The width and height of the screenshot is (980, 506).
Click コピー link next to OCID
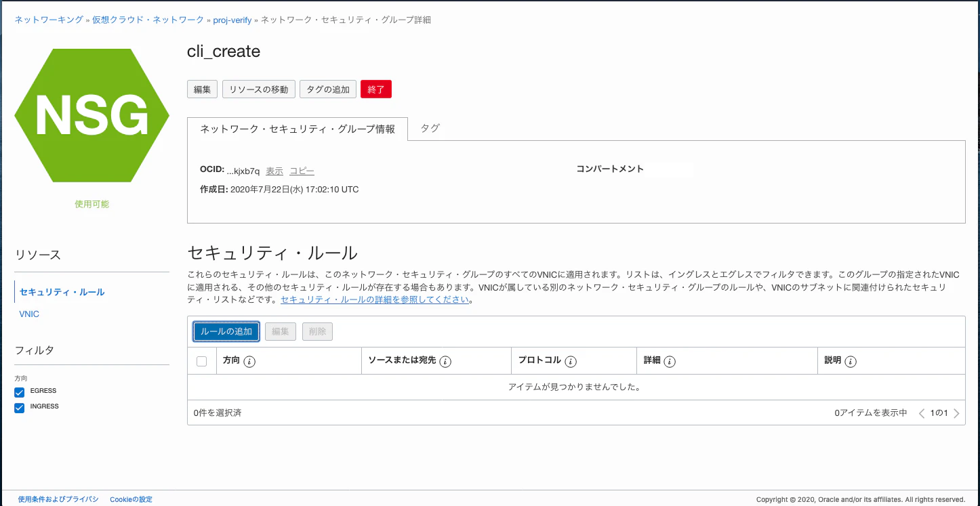tap(302, 171)
